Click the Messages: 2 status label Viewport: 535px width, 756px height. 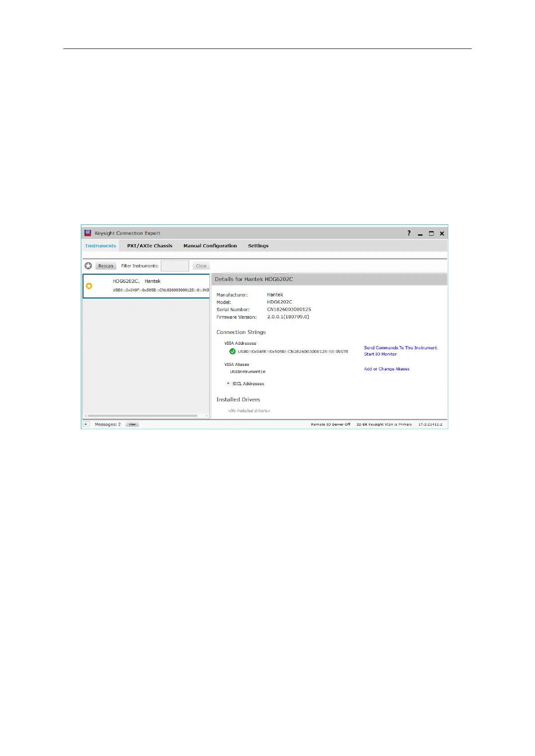108,424
